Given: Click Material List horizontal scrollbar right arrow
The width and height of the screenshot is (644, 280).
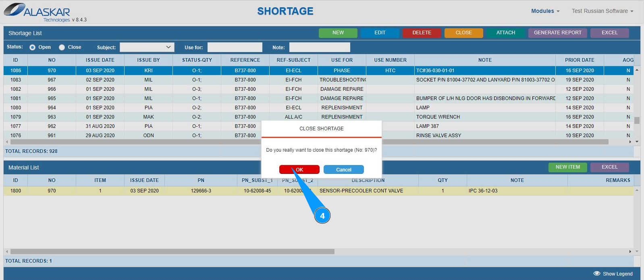Looking at the screenshot, I should tap(630, 251).
